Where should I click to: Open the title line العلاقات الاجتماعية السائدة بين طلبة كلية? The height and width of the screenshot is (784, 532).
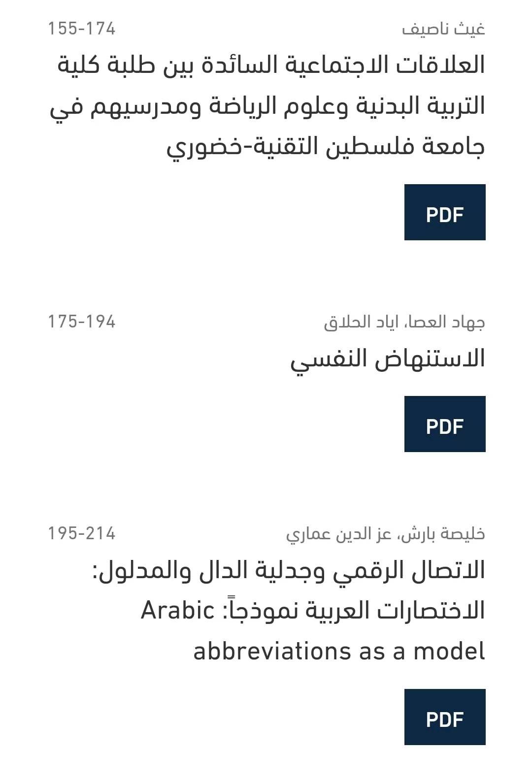point(271,65)
